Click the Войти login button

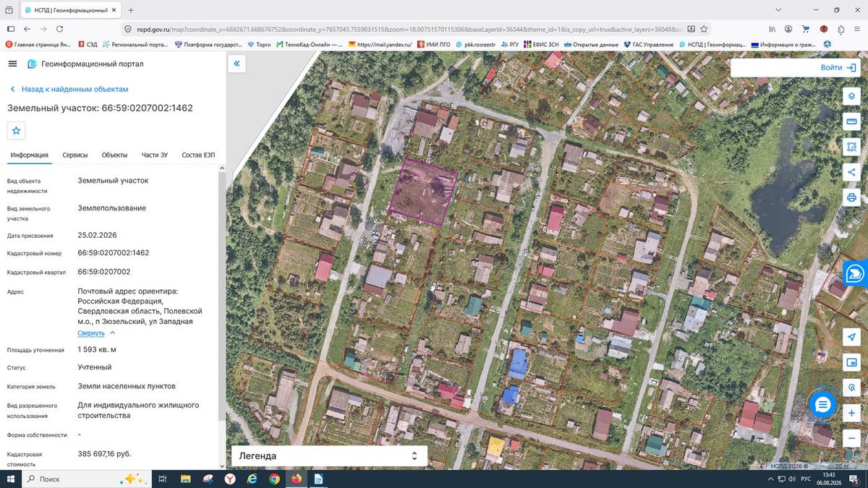coord(838,67)
